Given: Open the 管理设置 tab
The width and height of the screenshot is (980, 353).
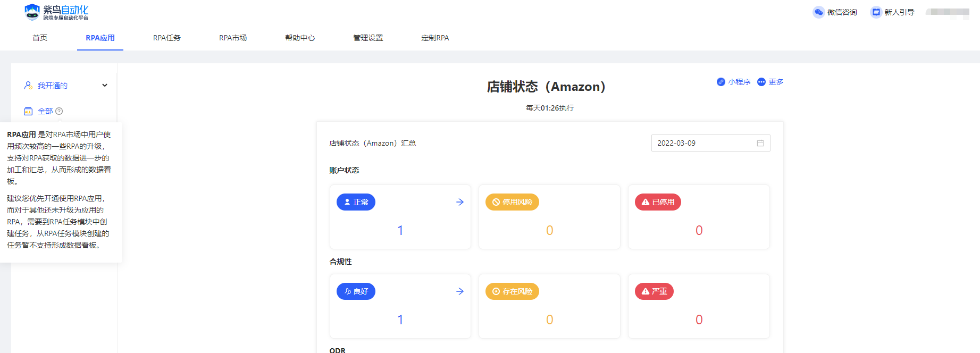Looking at the screenshot, I should point(368,38).
